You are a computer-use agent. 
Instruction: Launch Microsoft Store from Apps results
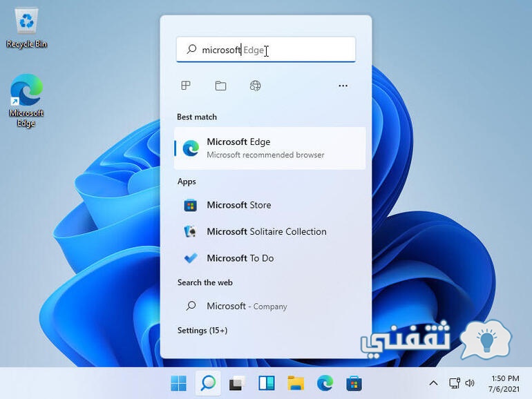click(x=269, y=205)
